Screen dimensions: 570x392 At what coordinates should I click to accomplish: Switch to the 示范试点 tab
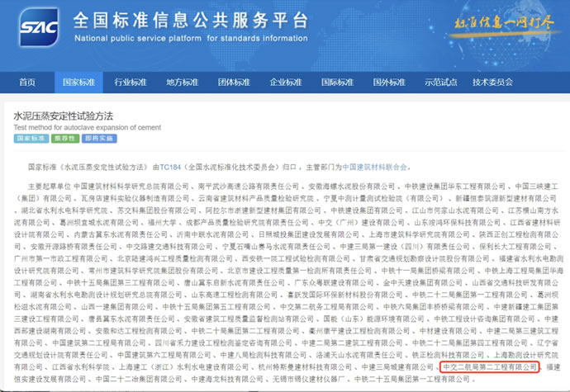point(440,83)
